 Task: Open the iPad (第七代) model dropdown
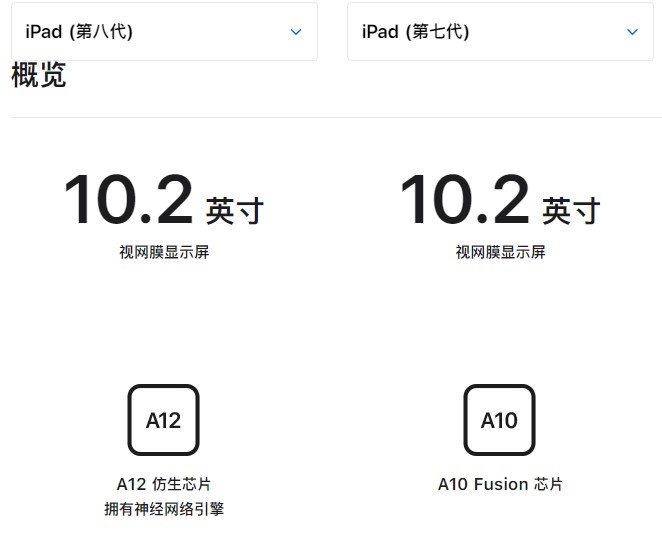pyautogui.click(x=500, y=31)
